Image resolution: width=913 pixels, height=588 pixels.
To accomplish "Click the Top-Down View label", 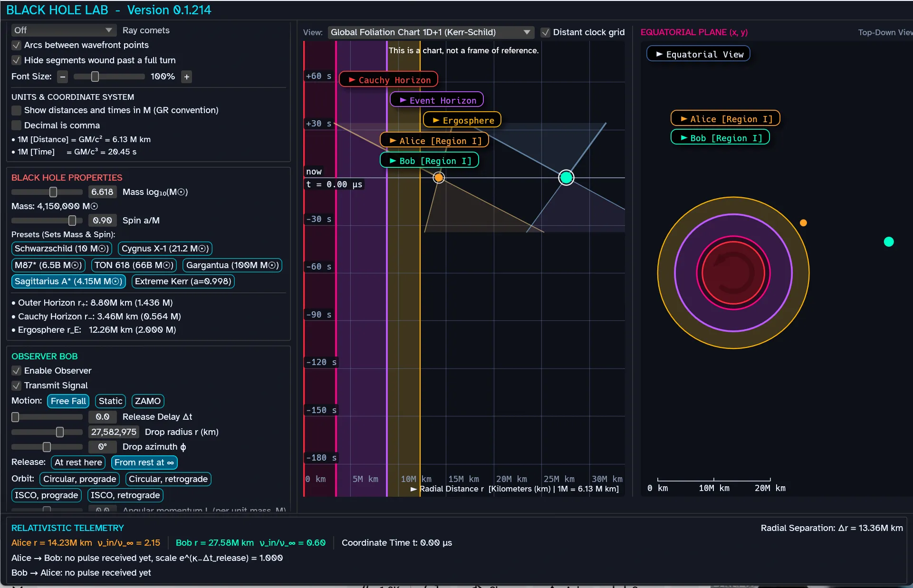I will [884, 32].
